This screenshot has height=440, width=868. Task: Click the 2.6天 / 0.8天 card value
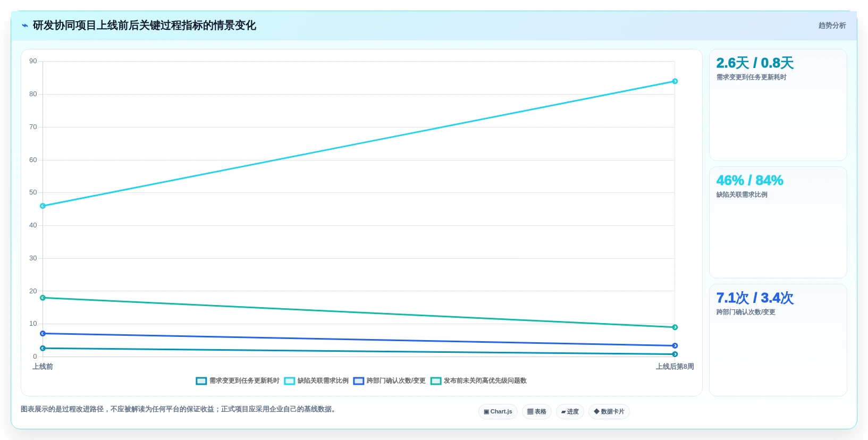(x=755, y=63)
